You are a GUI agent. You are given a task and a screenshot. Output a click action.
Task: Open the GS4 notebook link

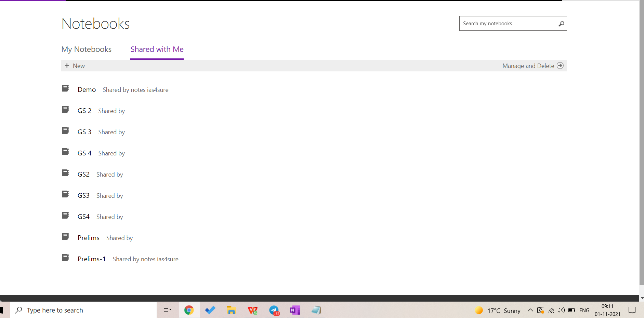click(83, 217)
